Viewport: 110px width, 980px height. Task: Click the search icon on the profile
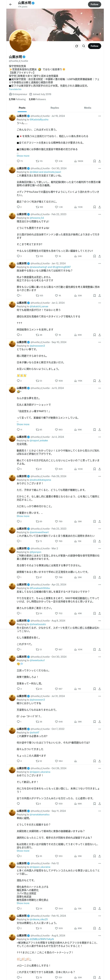[x=83, y=46]
